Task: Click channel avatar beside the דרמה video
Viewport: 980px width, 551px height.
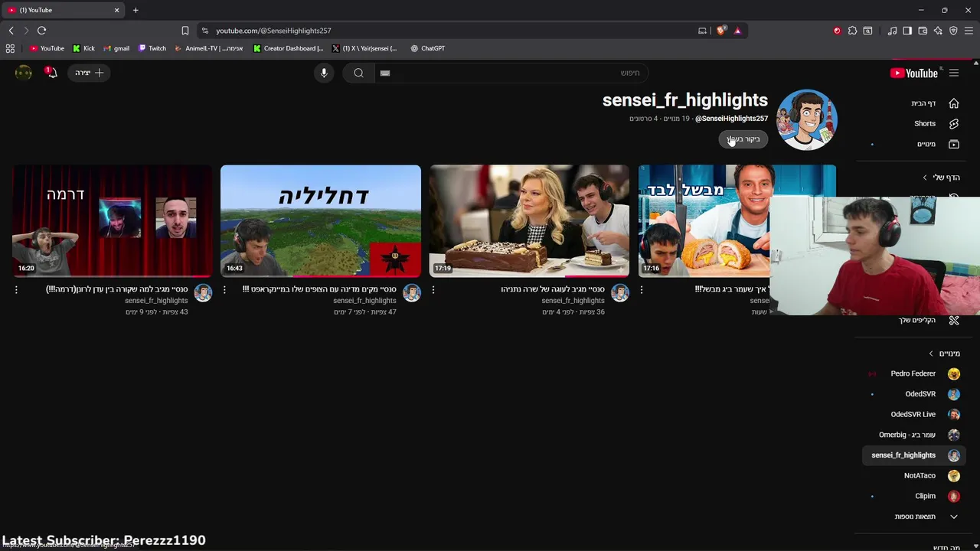Action: 203,292
